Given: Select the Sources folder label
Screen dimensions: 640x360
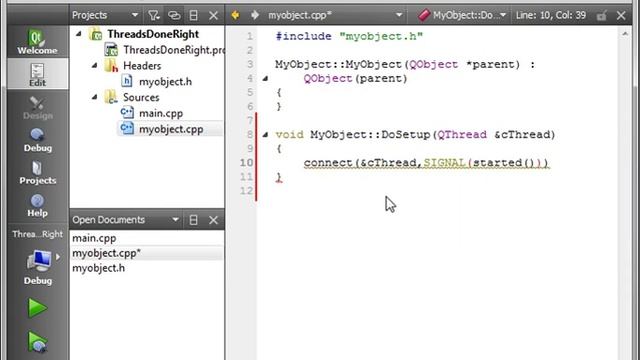Looking at the screenshot, I should click(141, 97).
